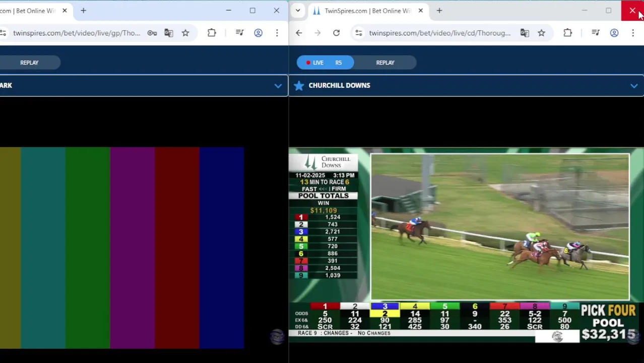Open profile icon in right window

point(614,33)
